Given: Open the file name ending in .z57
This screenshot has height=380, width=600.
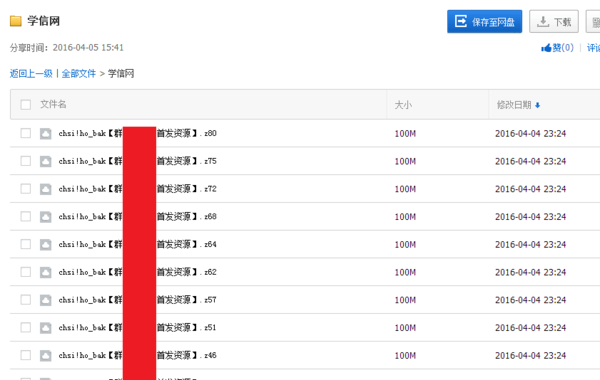Looking at the screenshot, I should pos(137,300).
